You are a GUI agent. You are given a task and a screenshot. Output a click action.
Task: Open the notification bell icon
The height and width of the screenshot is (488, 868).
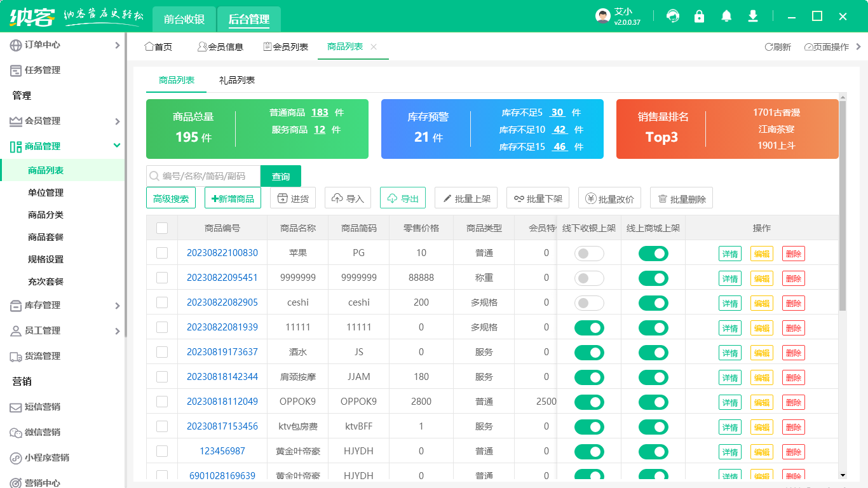point(726,16)
